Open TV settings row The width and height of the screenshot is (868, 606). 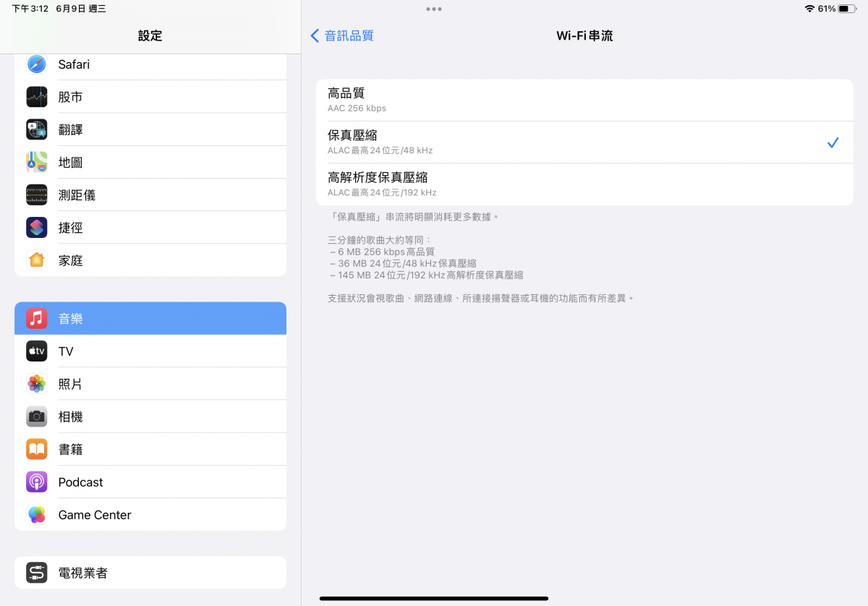point(150,351)
